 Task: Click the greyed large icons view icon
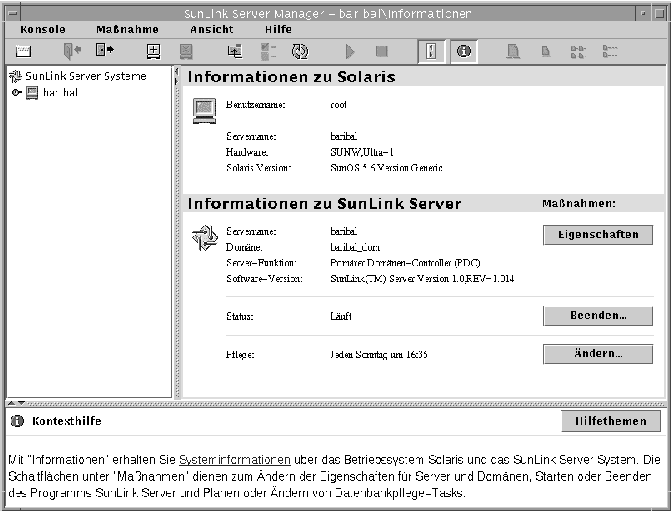(x=513, y=51)
